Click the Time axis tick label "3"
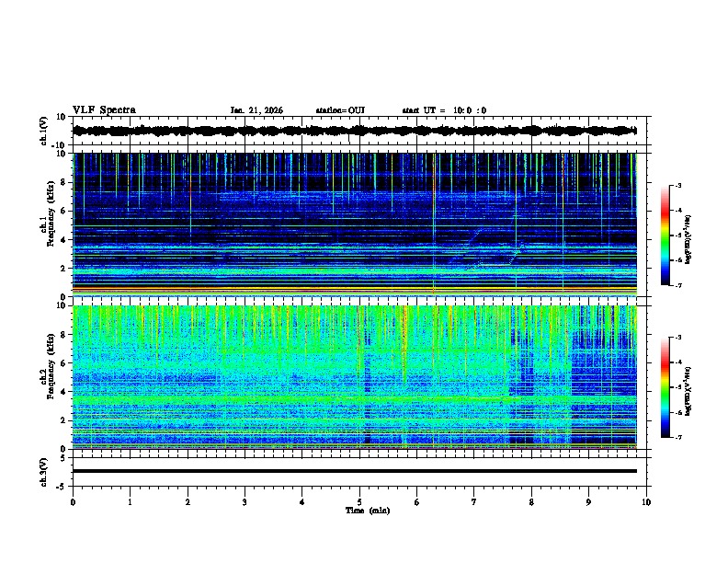Viewport: 728px width, 563px height. click(245, 502)
